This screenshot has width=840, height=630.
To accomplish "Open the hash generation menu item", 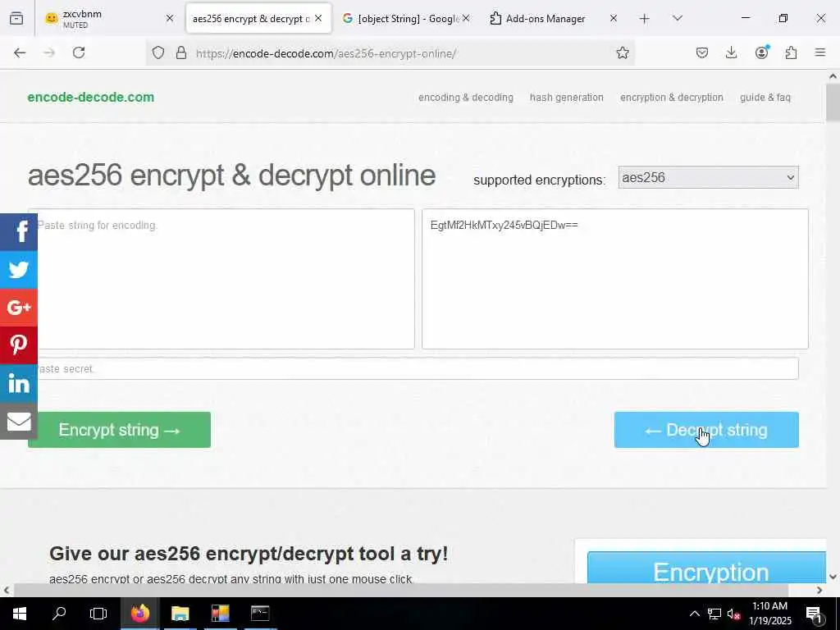I will 566,98.
